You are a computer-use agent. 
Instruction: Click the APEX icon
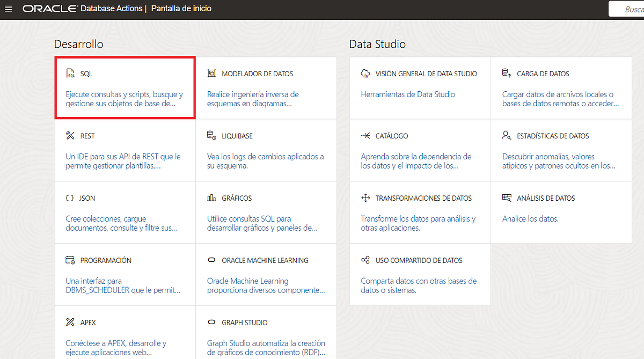click(x=71, y=322)
